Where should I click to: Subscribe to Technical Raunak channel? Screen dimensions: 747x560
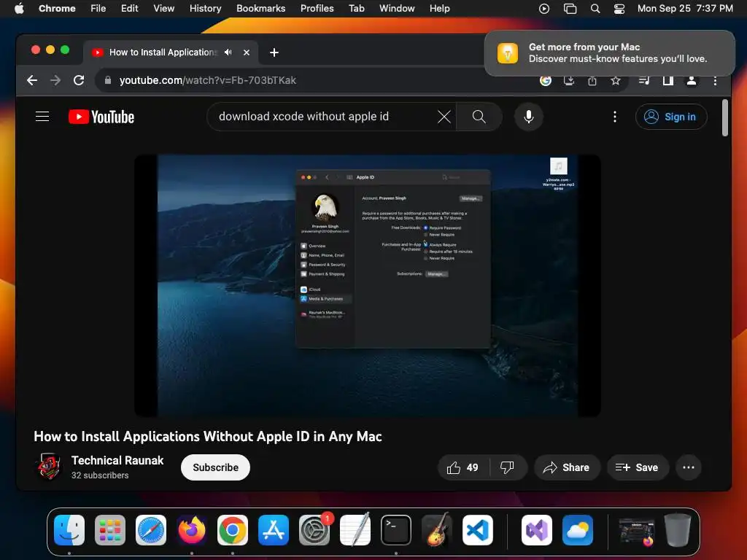[x=215, y=467]
